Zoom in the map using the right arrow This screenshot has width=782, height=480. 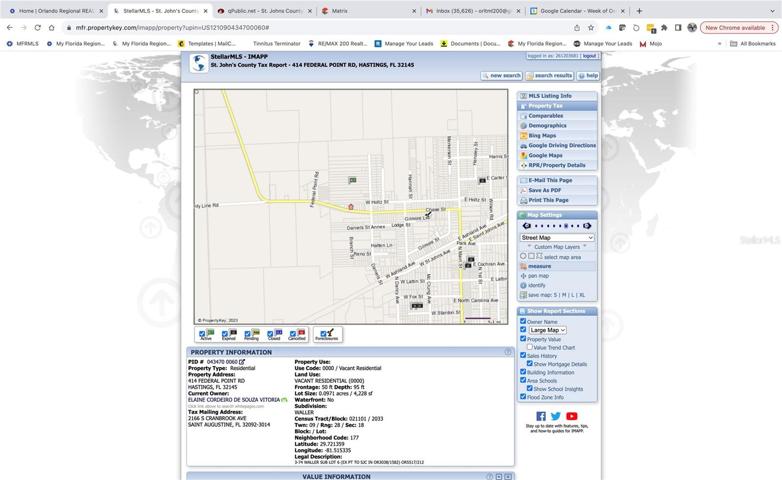[587, 226]
